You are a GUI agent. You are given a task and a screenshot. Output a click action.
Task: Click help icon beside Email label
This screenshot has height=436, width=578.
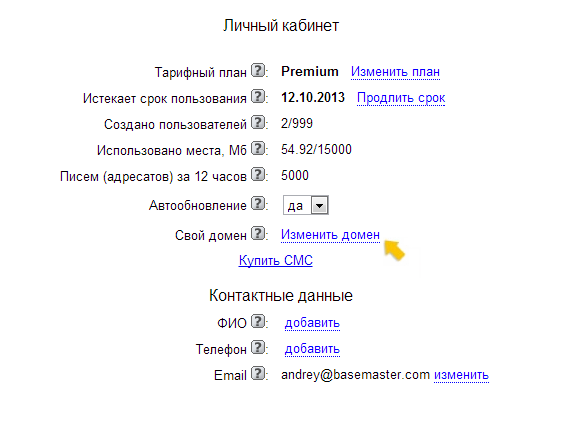[258, 373]
